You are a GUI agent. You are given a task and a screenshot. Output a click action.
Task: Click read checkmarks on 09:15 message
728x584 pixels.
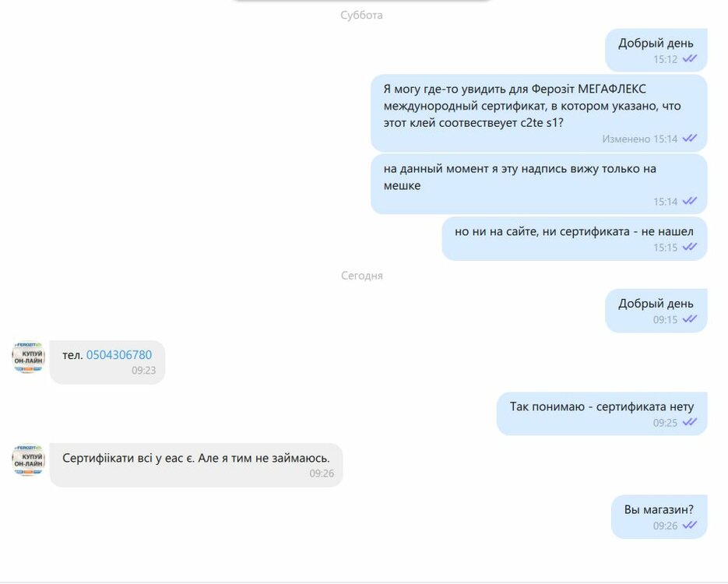tap(690, 319)
